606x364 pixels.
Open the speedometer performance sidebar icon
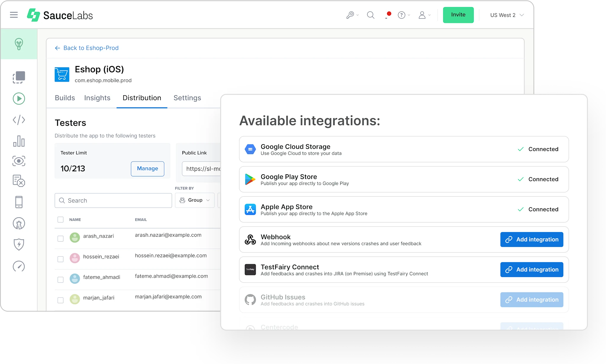(x=19, y=266)
